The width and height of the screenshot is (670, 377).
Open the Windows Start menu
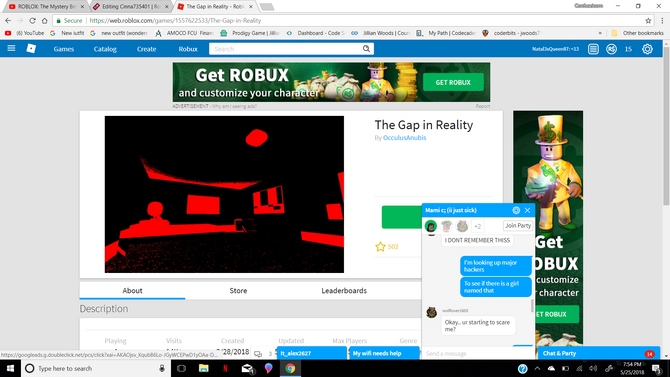coord(10,368)
